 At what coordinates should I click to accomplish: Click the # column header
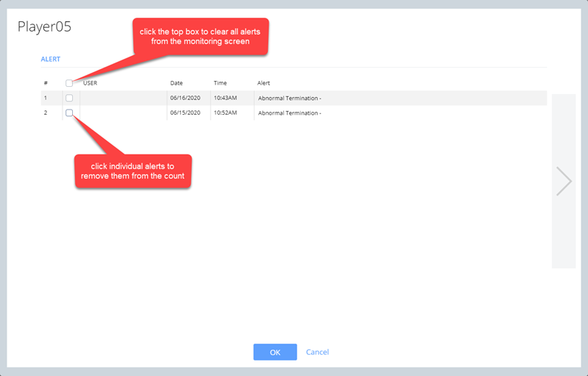(x=46, y=83)
